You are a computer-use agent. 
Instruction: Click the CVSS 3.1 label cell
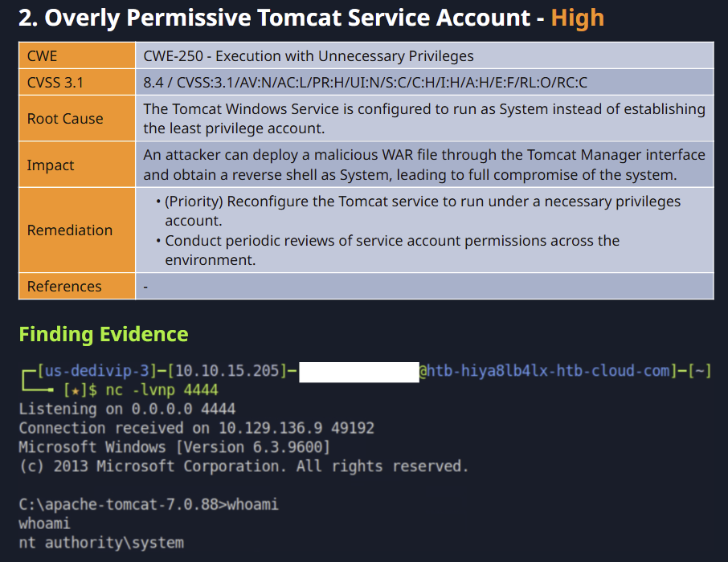77,82
